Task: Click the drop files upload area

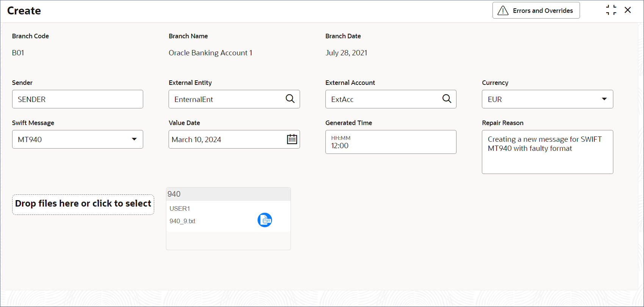Action: click(83, 205)
